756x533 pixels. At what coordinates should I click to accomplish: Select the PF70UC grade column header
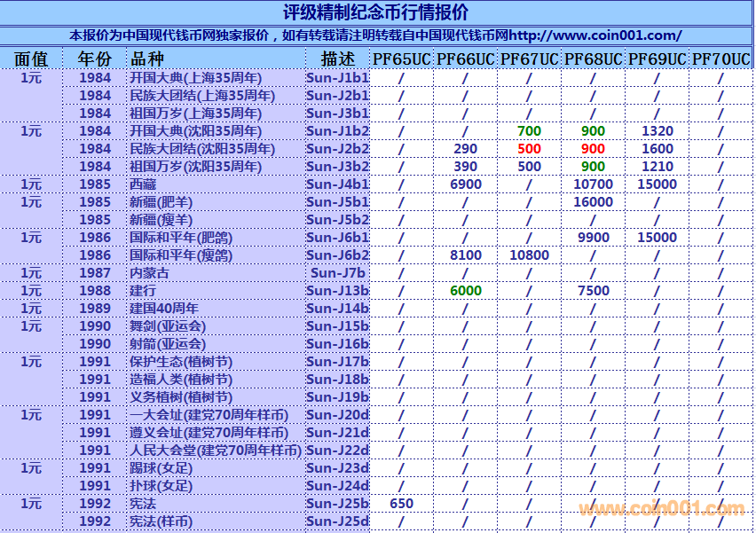tap(721, 59)
